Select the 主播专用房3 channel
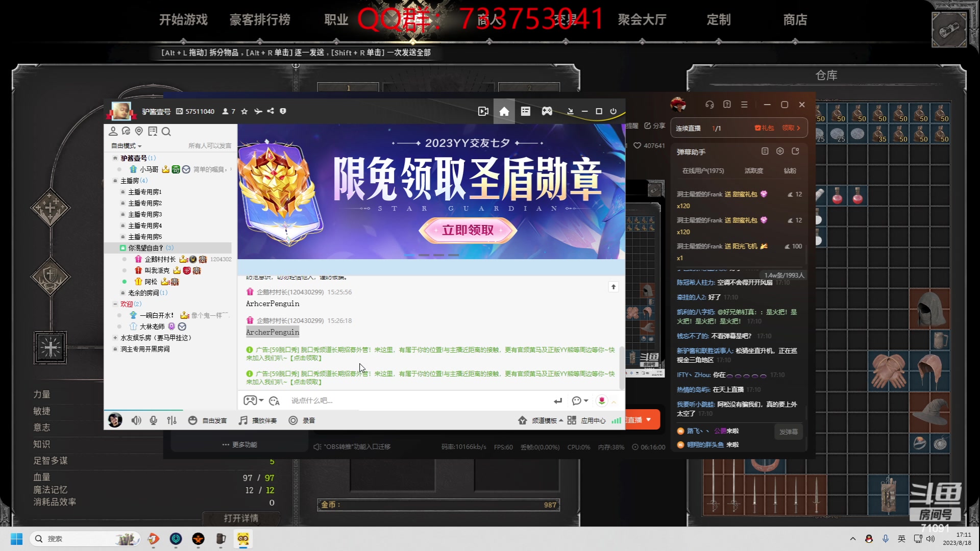Image resolution: width=980 pixels, height=551 pixels. click(x=145, y=214)
